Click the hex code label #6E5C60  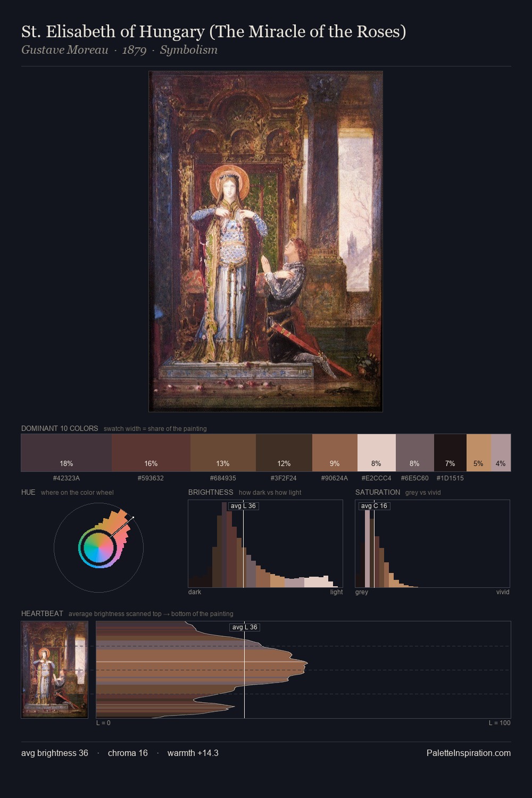pos(415,478)
